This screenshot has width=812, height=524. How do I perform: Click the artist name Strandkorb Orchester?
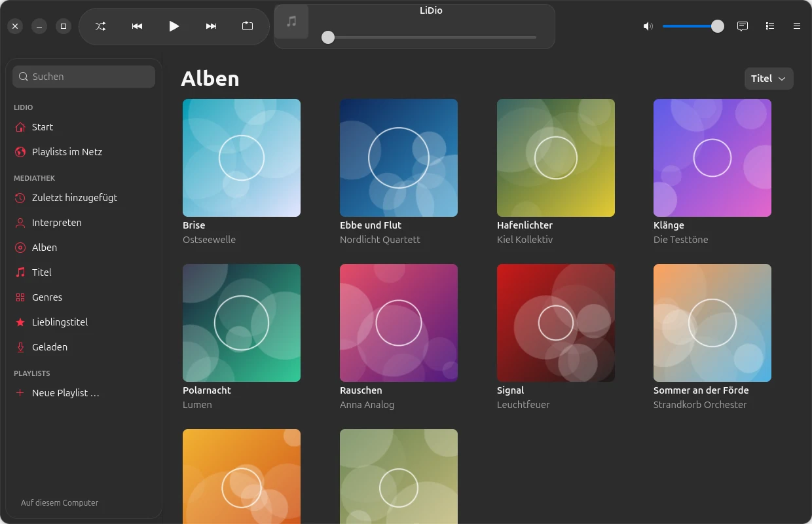700,405
